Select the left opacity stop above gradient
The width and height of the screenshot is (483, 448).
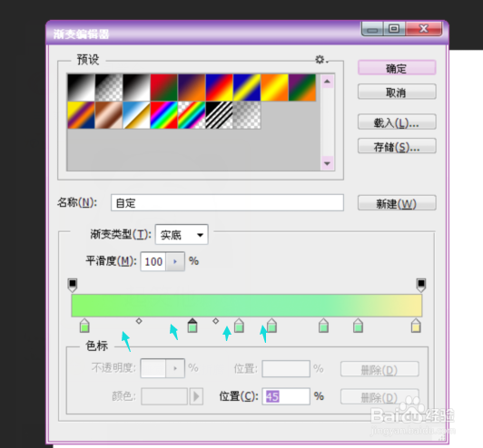(x=73, y=285)
